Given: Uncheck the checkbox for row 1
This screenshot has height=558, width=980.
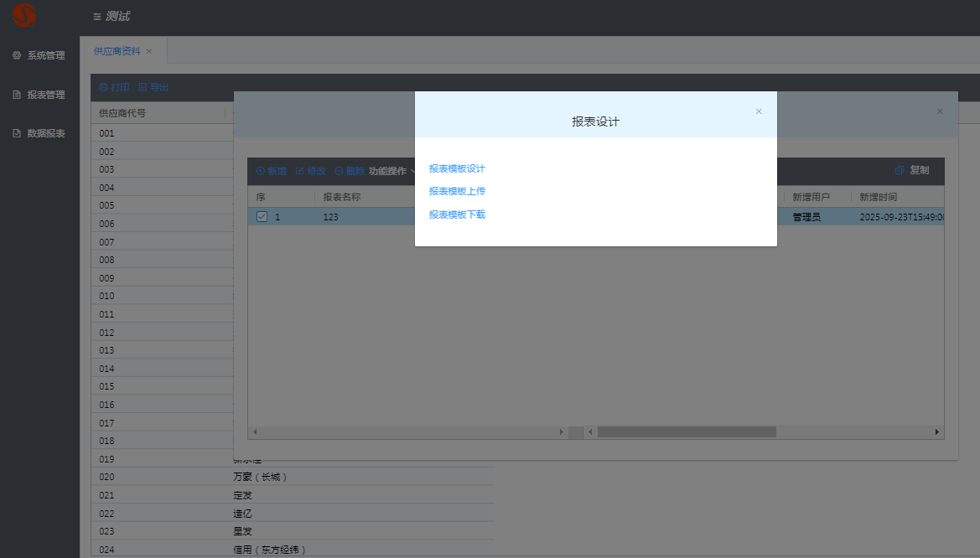Looking at the screenshot, I should pos(262,217).
